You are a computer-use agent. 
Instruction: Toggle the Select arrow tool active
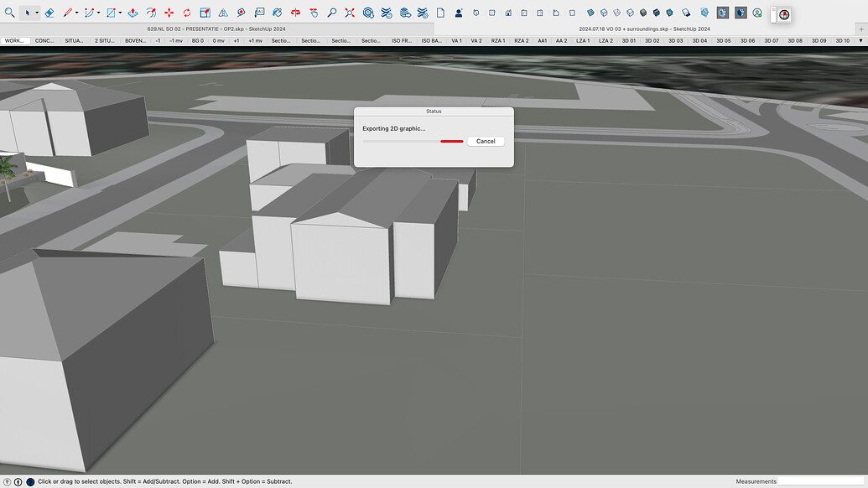[x=26, y=13]
